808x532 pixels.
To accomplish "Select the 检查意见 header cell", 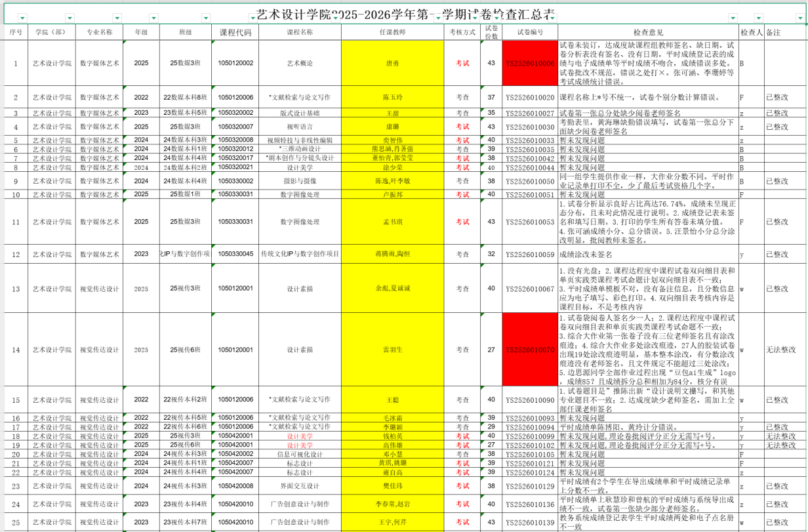I will [647, 32].
